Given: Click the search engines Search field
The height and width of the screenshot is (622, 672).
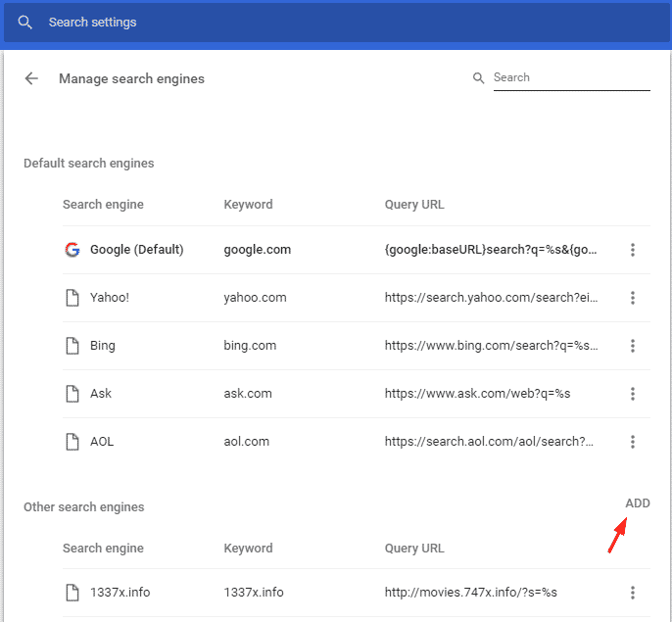Looking at the screenshot, I should 570,77.
